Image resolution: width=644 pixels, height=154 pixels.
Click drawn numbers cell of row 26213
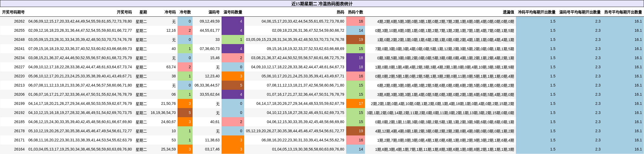click(80, 85)
